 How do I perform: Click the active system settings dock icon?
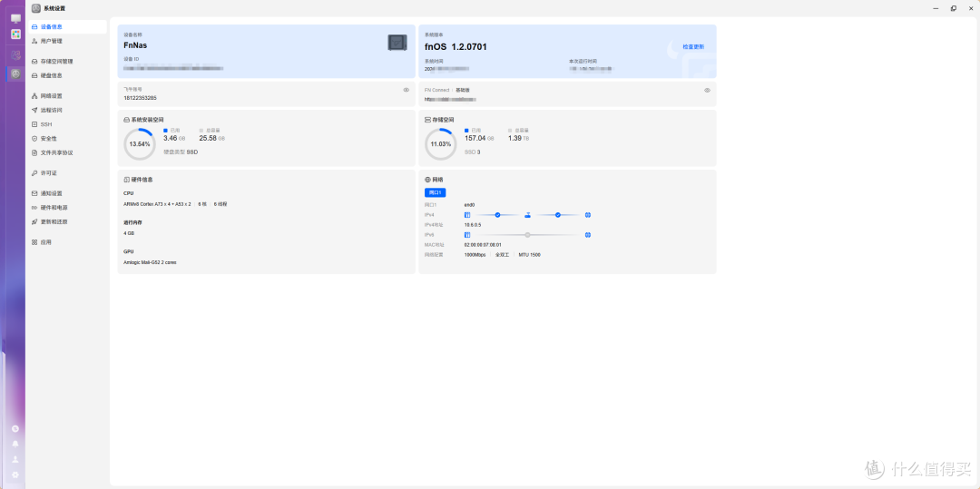point(15,73)
